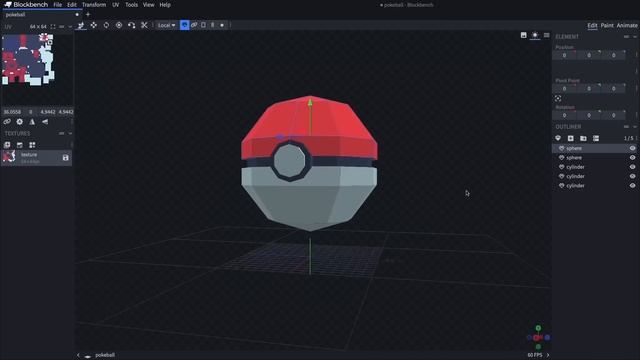
Task: Open the Tools menu
Action: (131, 5)
